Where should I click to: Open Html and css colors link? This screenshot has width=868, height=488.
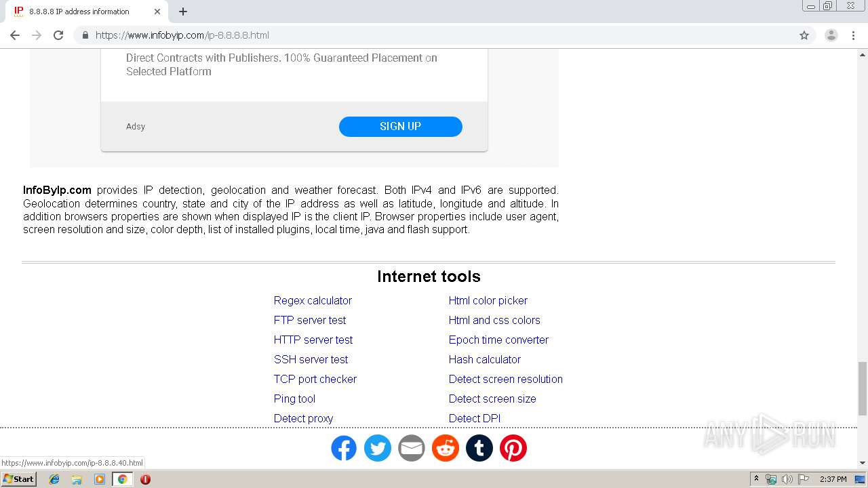pyautogui.click(x=494, y=320)
